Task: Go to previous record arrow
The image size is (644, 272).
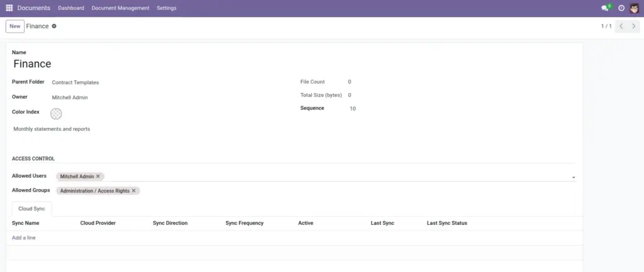Action: [621, 26]
